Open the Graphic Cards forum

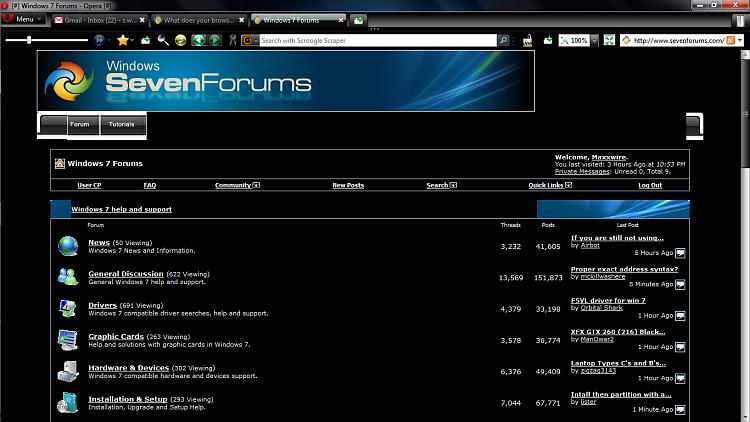[116, 336]
